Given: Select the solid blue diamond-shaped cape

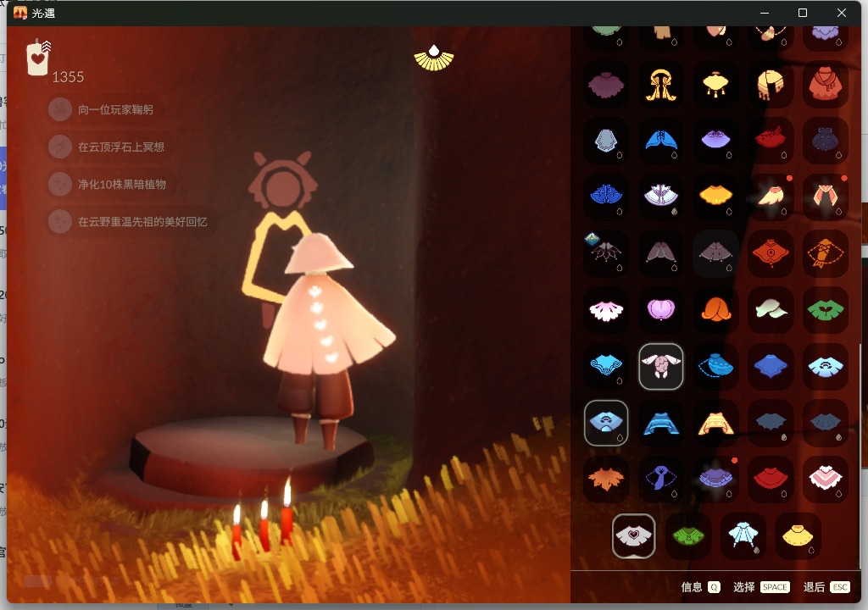Looking at the screenshot, I should pyautogui.click(x=770, y=365).
